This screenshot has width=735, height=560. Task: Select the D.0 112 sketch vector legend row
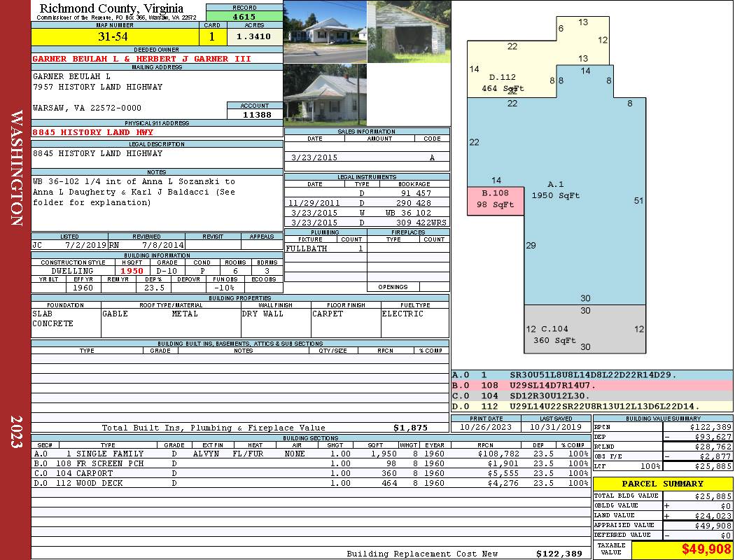pos(591,406)
